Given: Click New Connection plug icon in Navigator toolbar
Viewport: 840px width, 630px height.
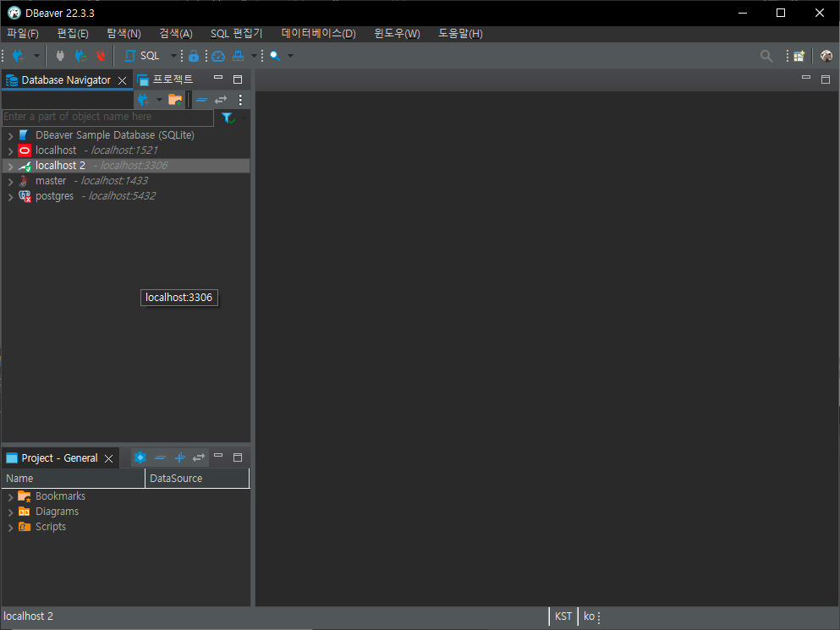Looking at the screenshot, I should coord(143,100).
